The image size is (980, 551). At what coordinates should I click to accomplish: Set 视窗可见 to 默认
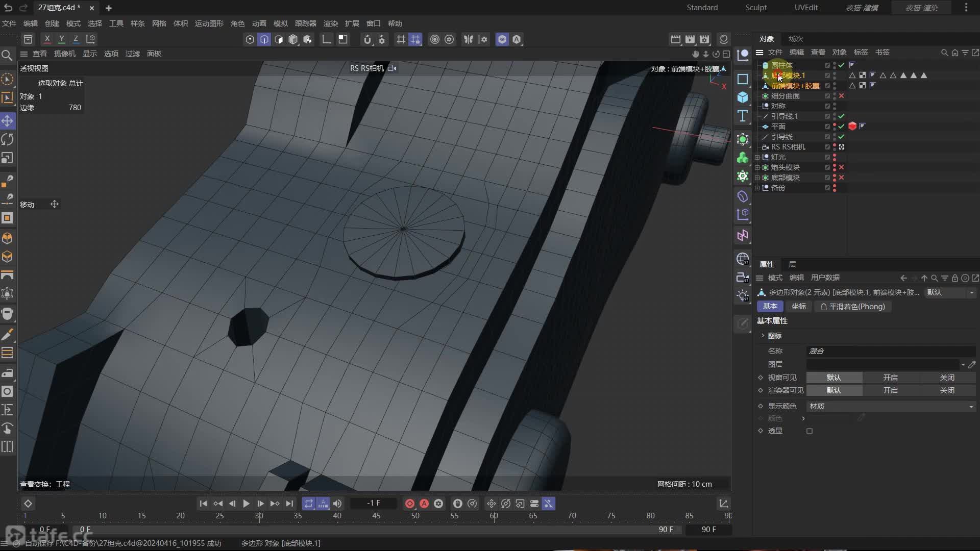(x=834, y=378)
